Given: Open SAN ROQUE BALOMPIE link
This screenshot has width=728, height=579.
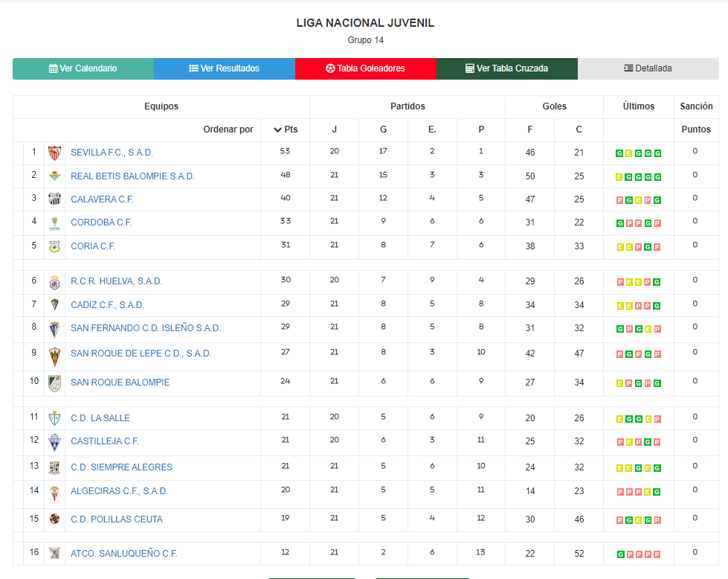Looking at the screenshot, I should click(x=120, y=383).
